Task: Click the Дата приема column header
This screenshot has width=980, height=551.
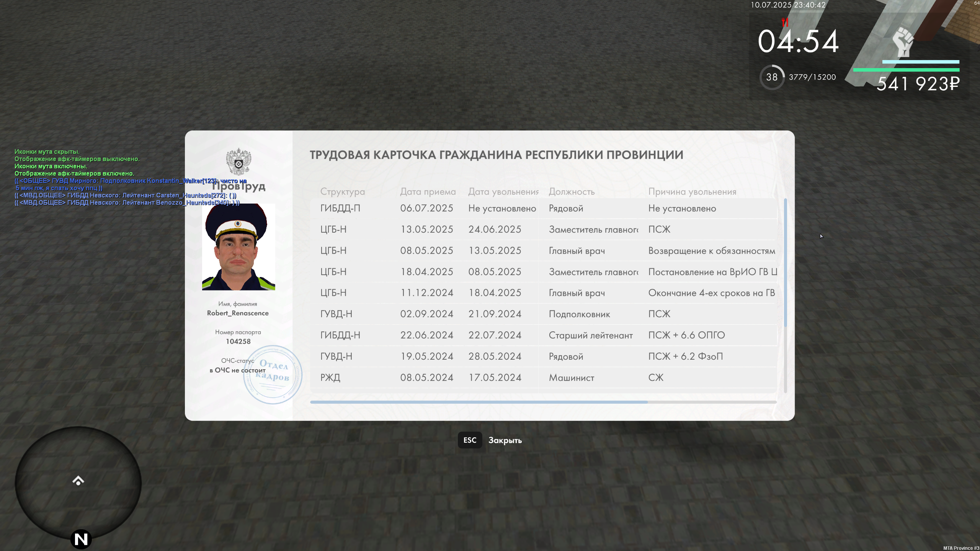Action: [428, 192]
